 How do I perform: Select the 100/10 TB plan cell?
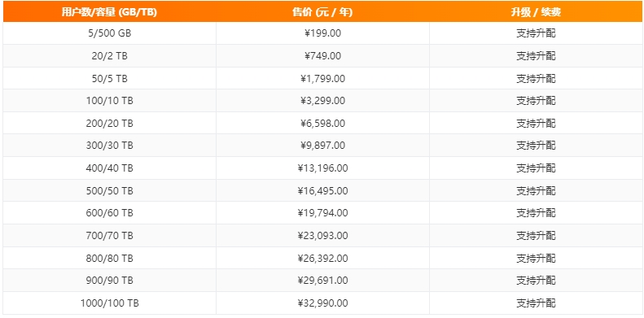click(x=110, y=101)
